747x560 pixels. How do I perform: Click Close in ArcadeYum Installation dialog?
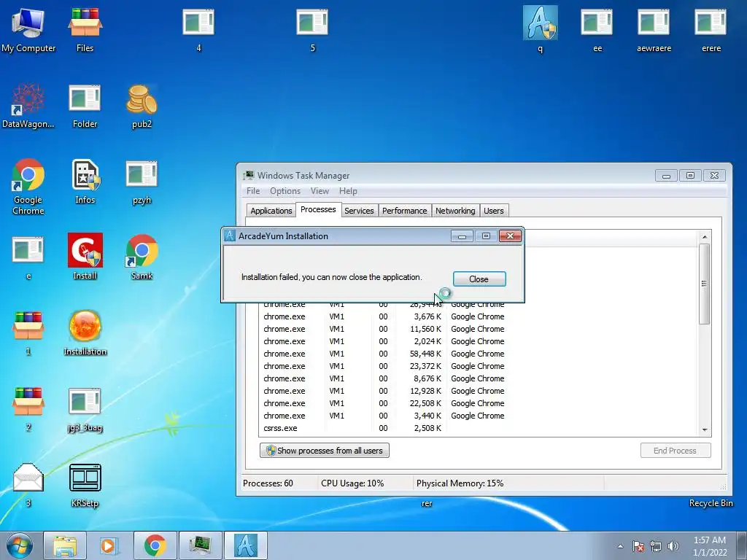point(479,279)
